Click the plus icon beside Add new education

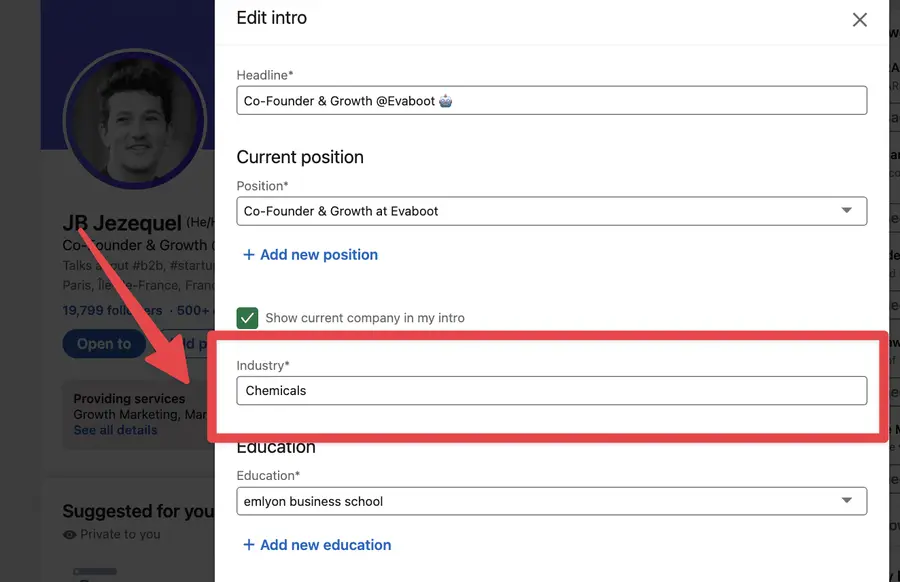click(249, 545)
